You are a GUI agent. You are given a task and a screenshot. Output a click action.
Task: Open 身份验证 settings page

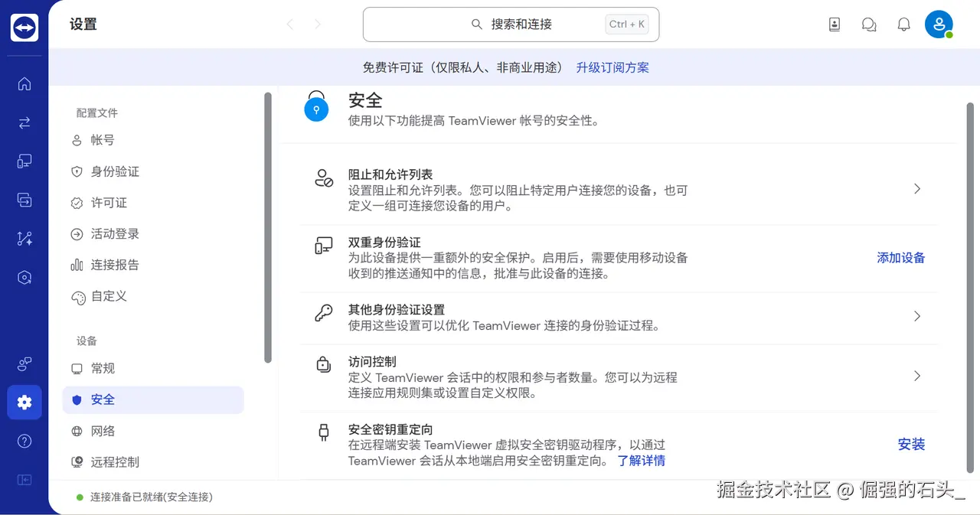pyautogui.click(x=153, y=171)
